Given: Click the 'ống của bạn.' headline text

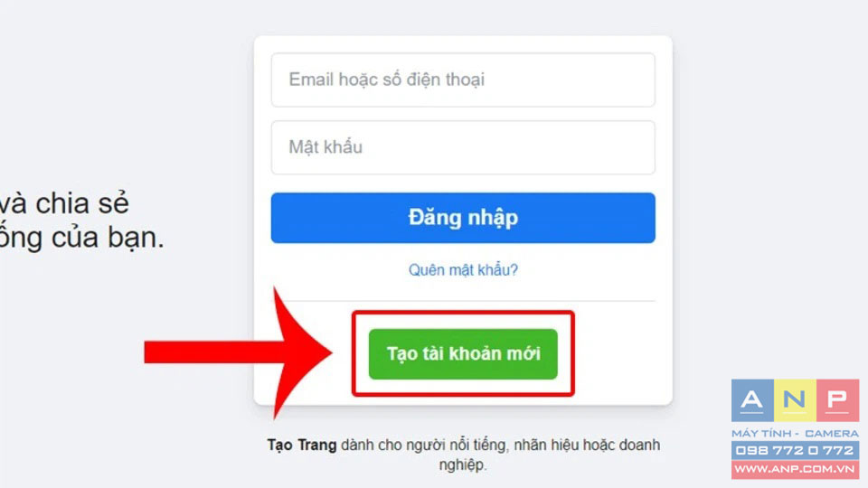Looking at the screenshot, I should [x=82, y=238].
